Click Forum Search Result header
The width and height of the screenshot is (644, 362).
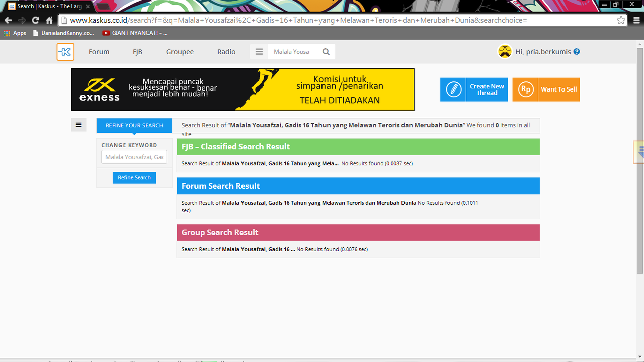pos(358,186)
